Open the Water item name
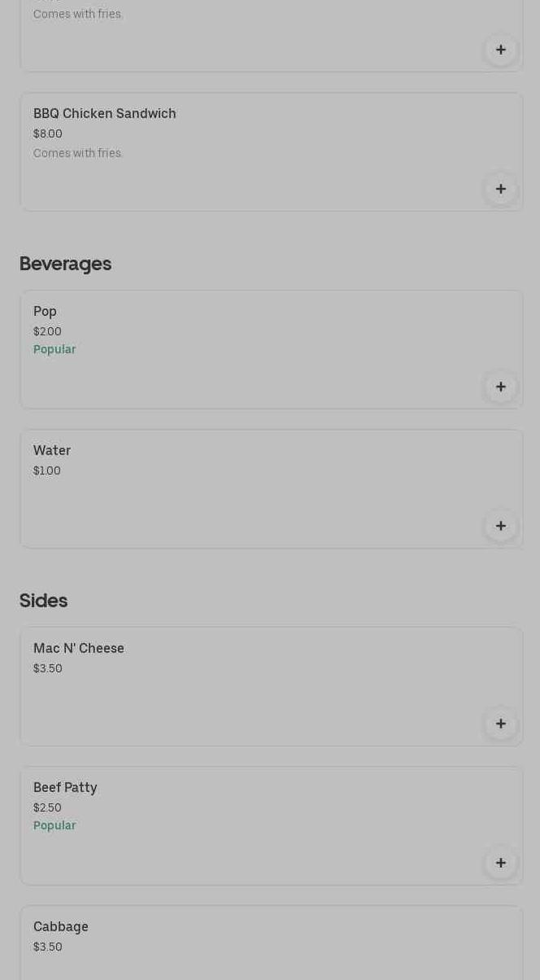The image size is (540, 980). [52, 451]
